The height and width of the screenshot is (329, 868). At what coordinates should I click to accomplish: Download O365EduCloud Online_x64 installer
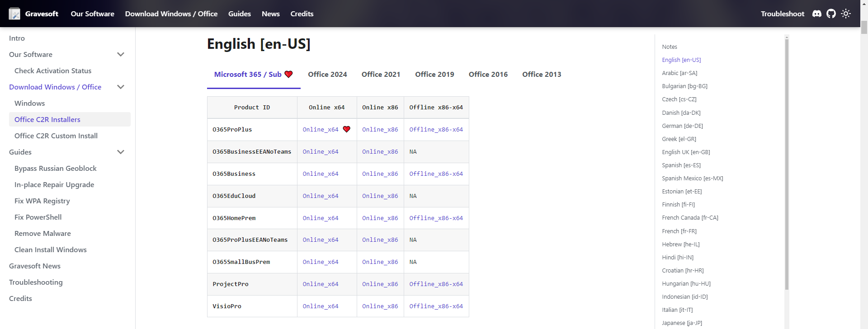321,196
